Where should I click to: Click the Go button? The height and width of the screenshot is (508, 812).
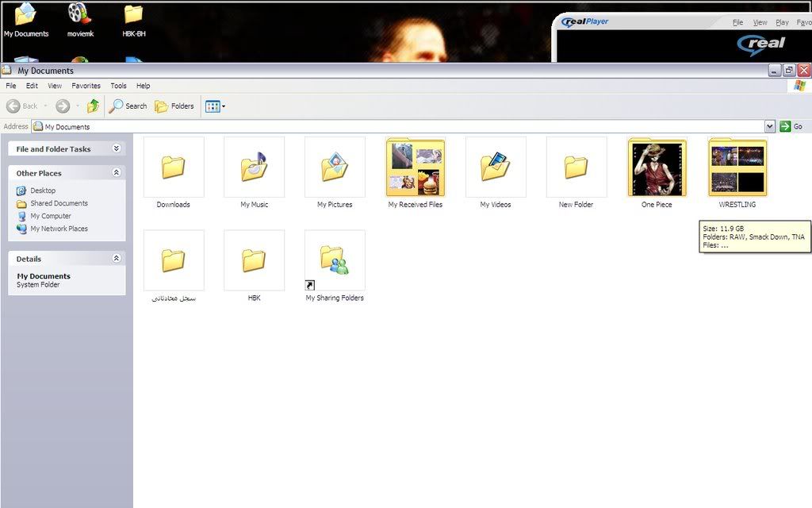tap(791, 126)
